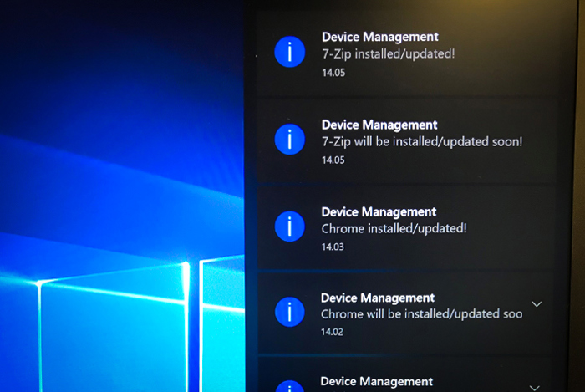This screenshot has width=585, height=392.
Task: Click the info icon beside the Chrome 14.02 notification
Action: coord(289,312)
